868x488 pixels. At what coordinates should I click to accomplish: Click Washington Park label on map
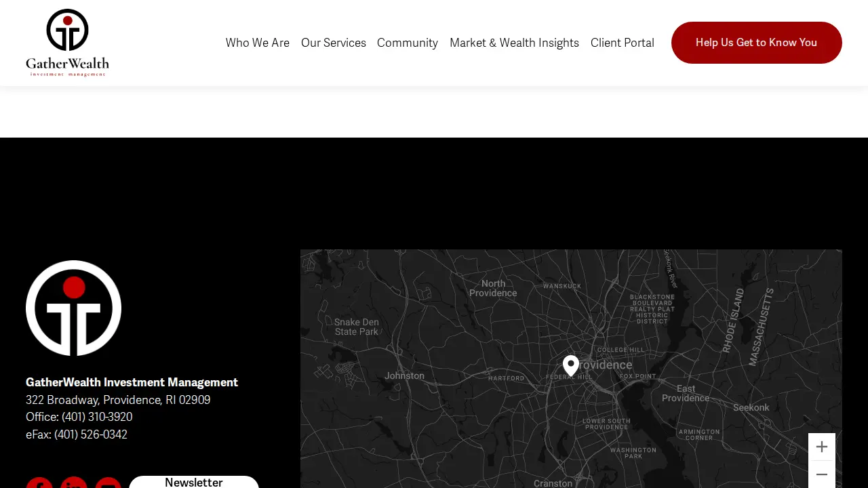pyautogui.click(x=633, y=453)
